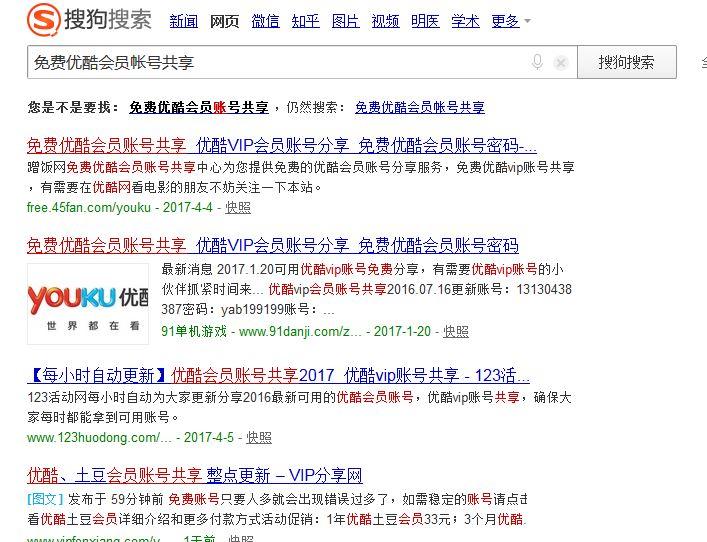This screenshot has width=707, height=542.
Task: Switch to the 图片 tab
Action: coord(345,21)
